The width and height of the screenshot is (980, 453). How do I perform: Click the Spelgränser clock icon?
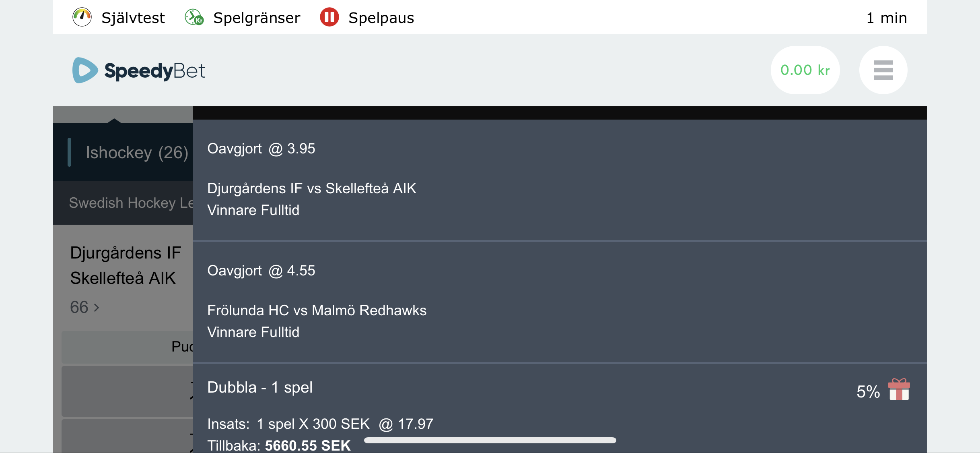click(x=194, y=17)
